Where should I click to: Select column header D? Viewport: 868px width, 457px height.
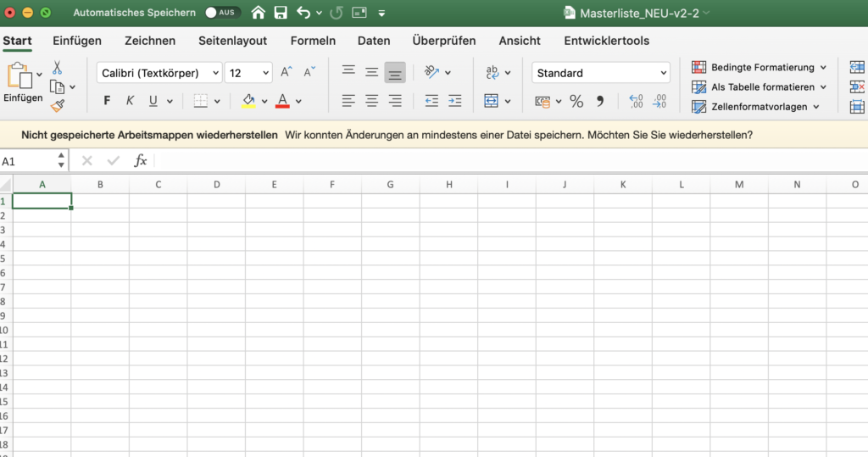point(216,185)
